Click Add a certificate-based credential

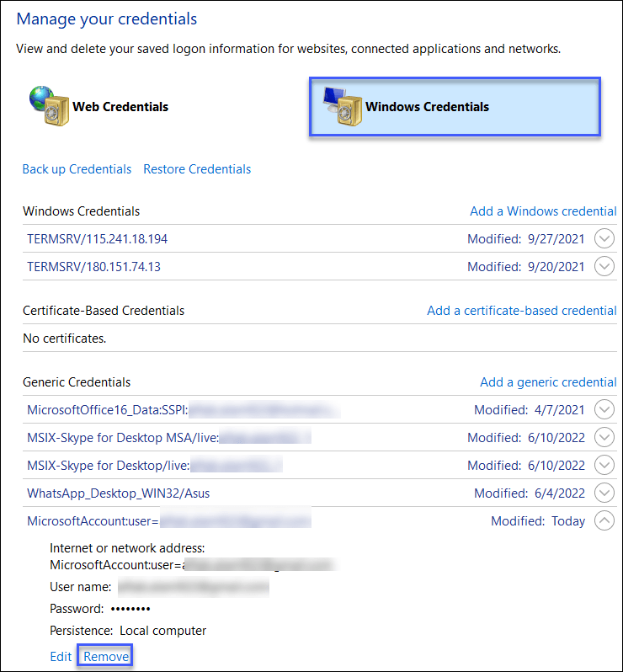tap(521, 310)
